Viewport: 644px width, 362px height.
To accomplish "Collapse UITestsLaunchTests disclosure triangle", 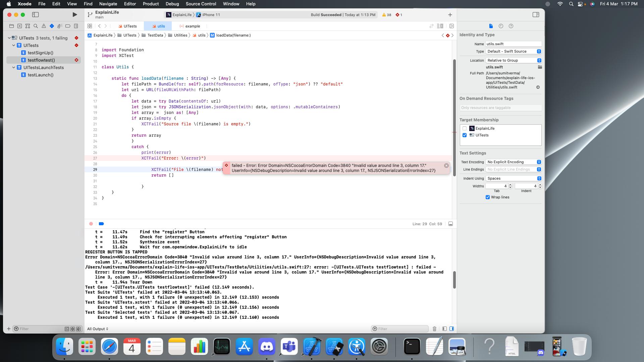I will tap(13, 67).
